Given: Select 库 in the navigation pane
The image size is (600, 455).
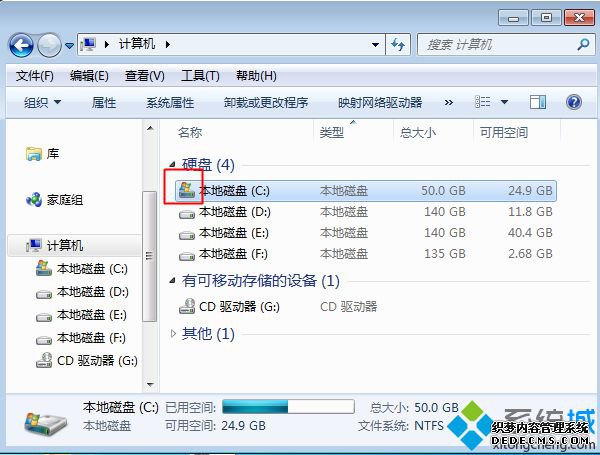Looking at the screenshot, I should [53, 153].
